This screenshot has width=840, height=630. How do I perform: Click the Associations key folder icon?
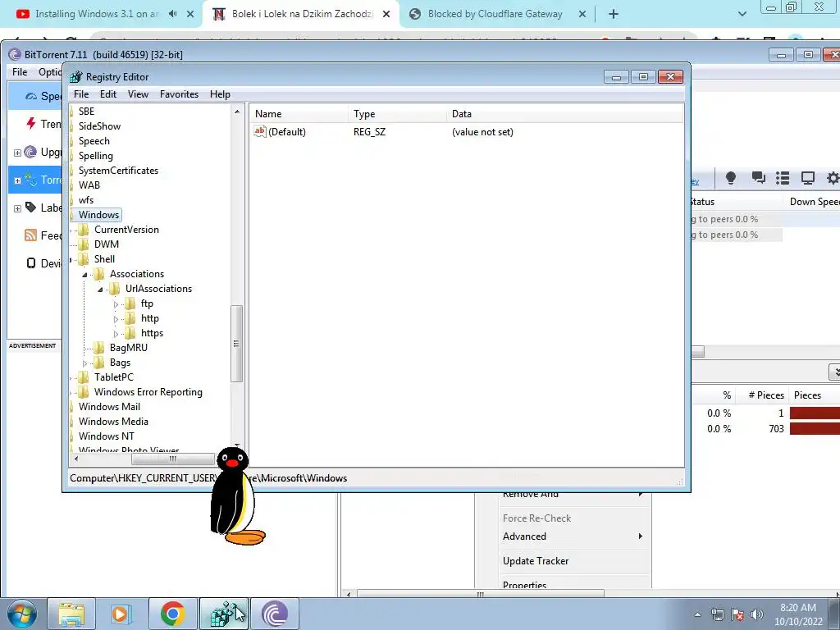click(x=98, y=274)
